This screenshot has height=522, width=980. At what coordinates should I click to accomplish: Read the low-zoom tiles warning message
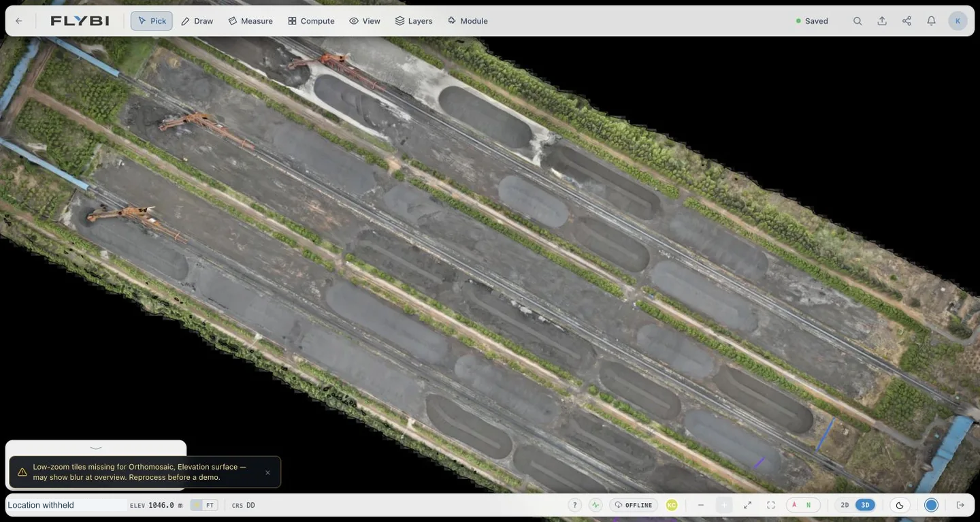(140, 472)
